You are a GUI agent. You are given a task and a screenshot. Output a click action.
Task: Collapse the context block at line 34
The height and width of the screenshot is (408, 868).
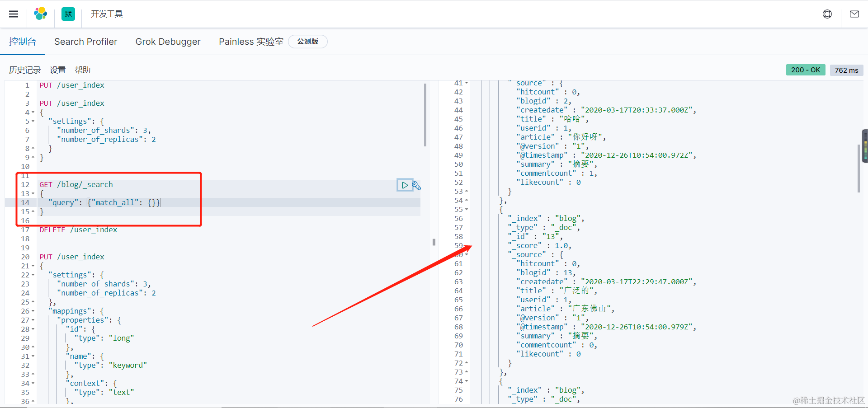coord(33,383)
